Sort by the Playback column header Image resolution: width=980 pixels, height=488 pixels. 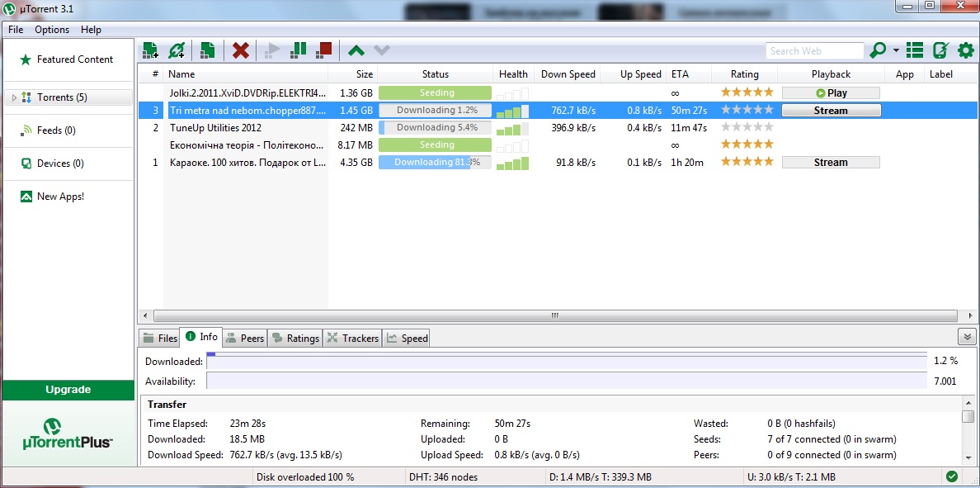click(x=832, y=73)
